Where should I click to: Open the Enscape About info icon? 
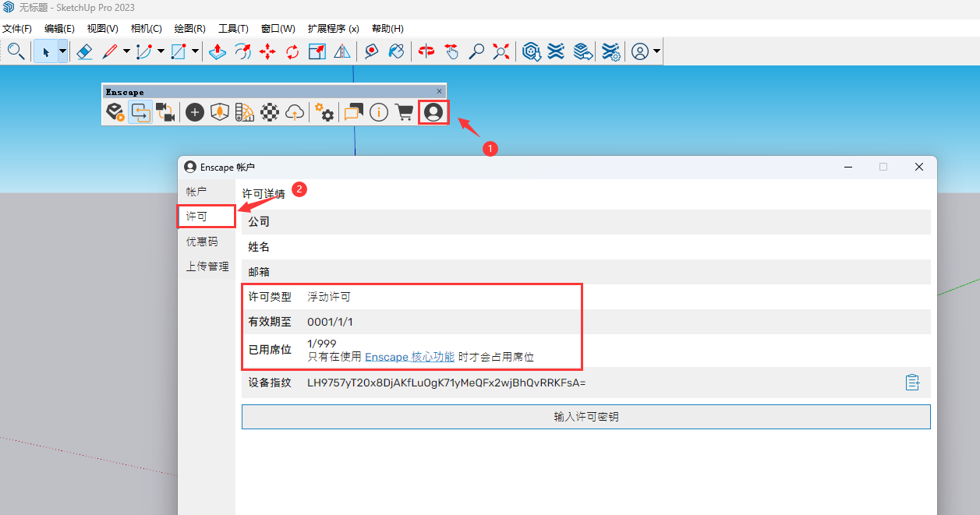point(379,112)
